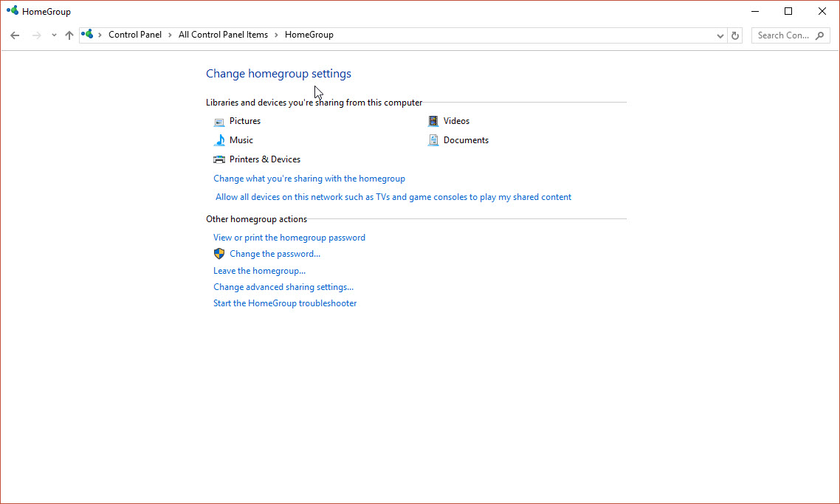
Task: Open the recent locations dropdown arrow
Action: pos(54,35)
